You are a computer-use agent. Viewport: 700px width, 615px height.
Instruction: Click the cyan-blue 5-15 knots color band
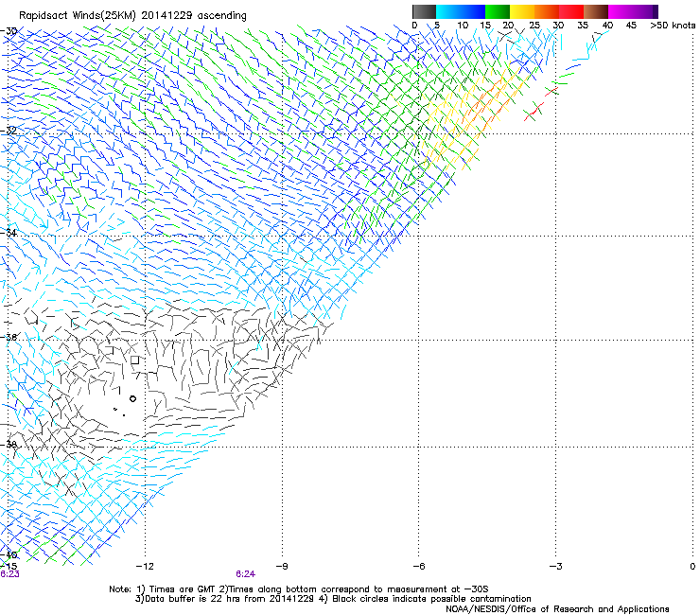coord(461,11)
